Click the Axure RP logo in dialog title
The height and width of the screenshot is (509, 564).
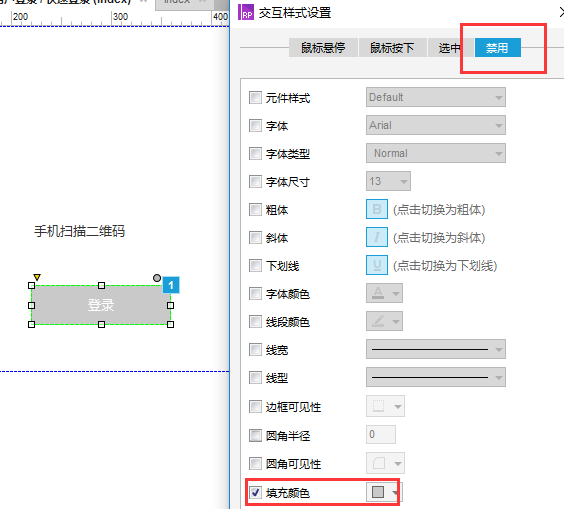tap(246, 13)
